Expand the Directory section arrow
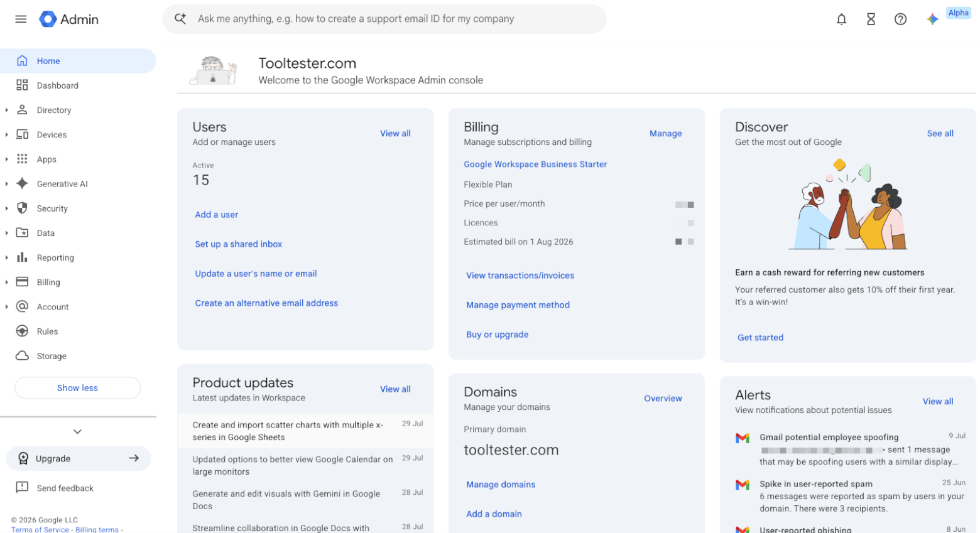The width and height of the screenshot is (980, 533). (6, 110)
